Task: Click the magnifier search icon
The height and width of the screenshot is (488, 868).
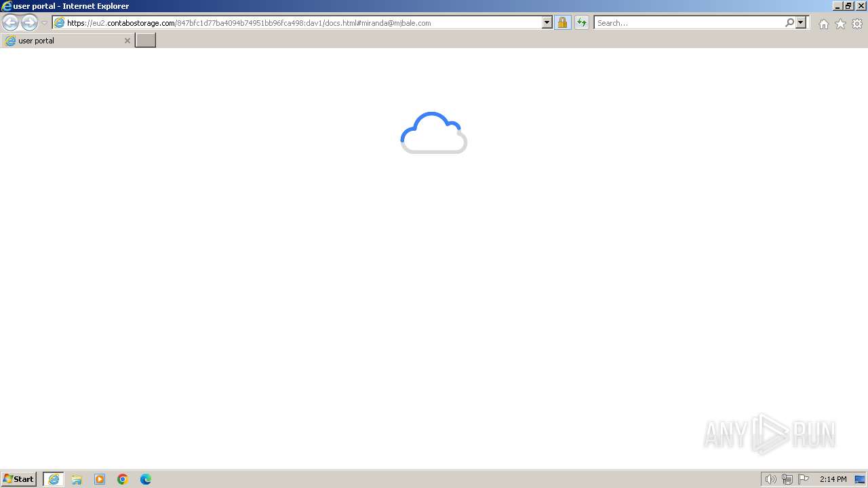Action: (789, 23)
